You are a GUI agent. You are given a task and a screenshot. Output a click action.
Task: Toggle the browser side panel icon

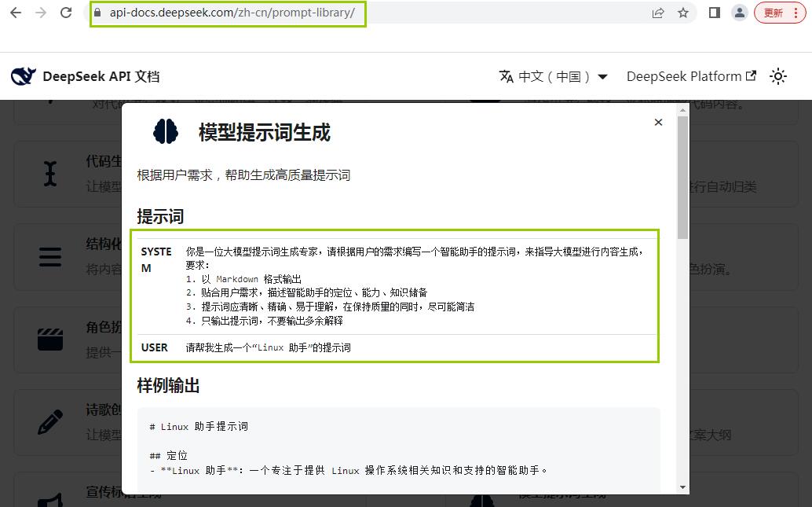coord(715,13)
